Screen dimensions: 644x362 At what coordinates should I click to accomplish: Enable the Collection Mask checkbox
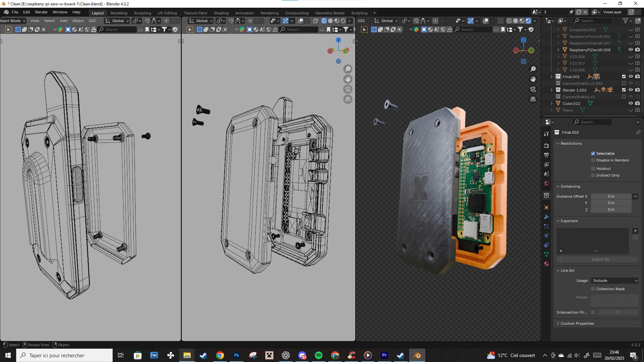(x=593, y=289)
